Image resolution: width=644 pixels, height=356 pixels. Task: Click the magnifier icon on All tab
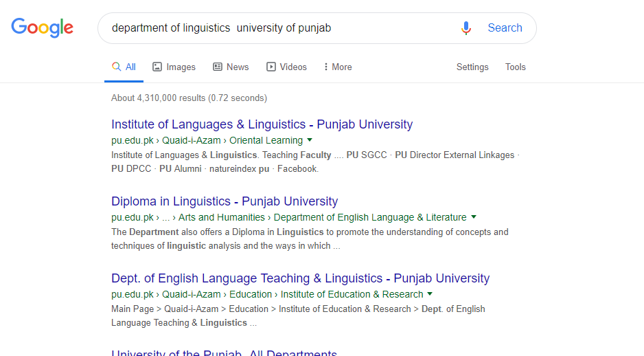117,67
